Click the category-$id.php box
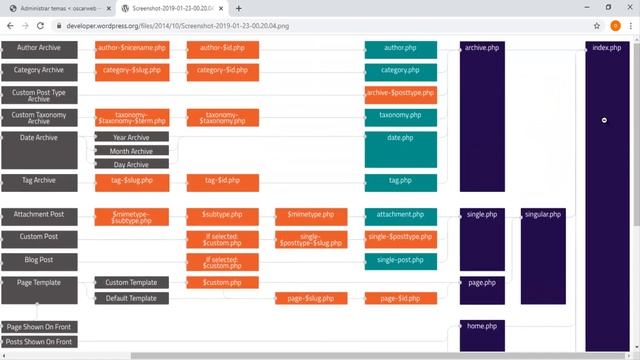640x360 pixels. point(223,72)
